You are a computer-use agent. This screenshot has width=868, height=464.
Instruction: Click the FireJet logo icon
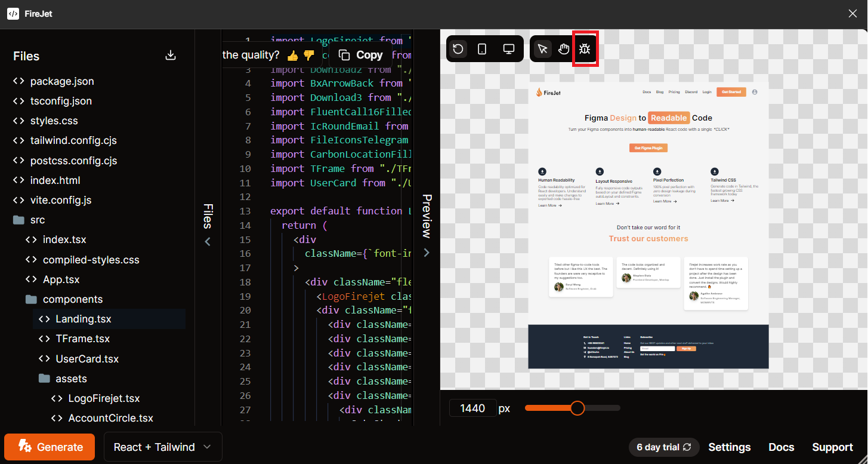pos(13,13)
